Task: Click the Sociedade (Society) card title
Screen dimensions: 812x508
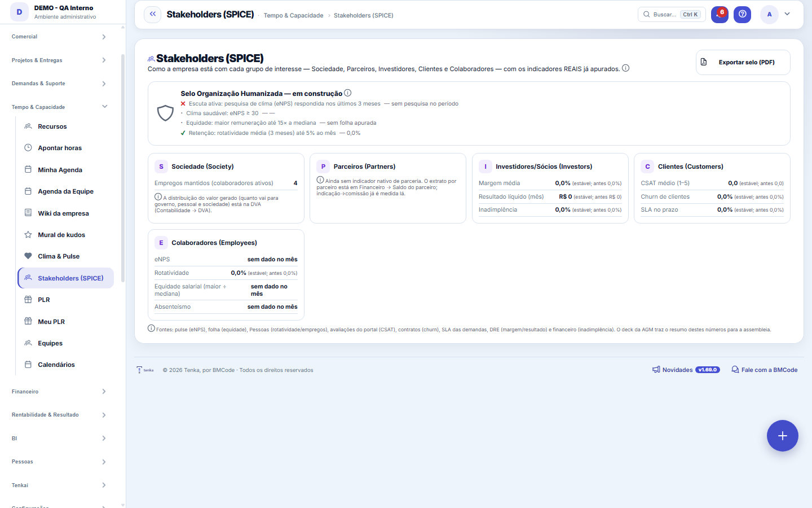Action: click(x=202, y=167)
